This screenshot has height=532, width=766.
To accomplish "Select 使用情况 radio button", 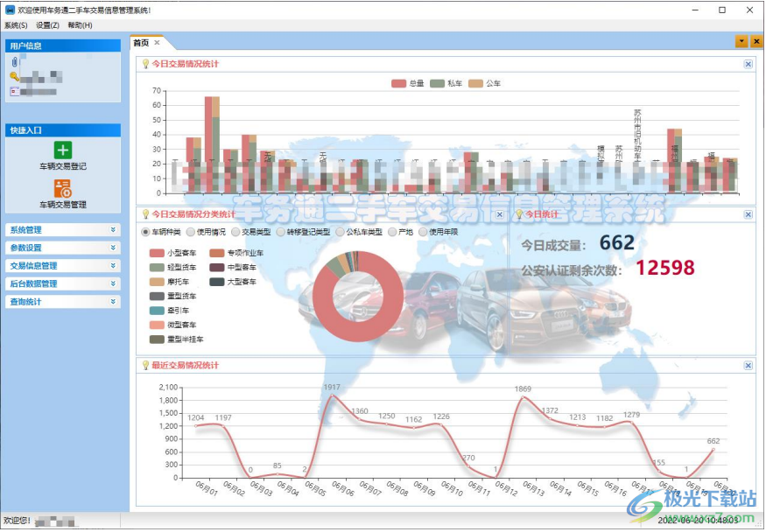I will coord(190,233).
